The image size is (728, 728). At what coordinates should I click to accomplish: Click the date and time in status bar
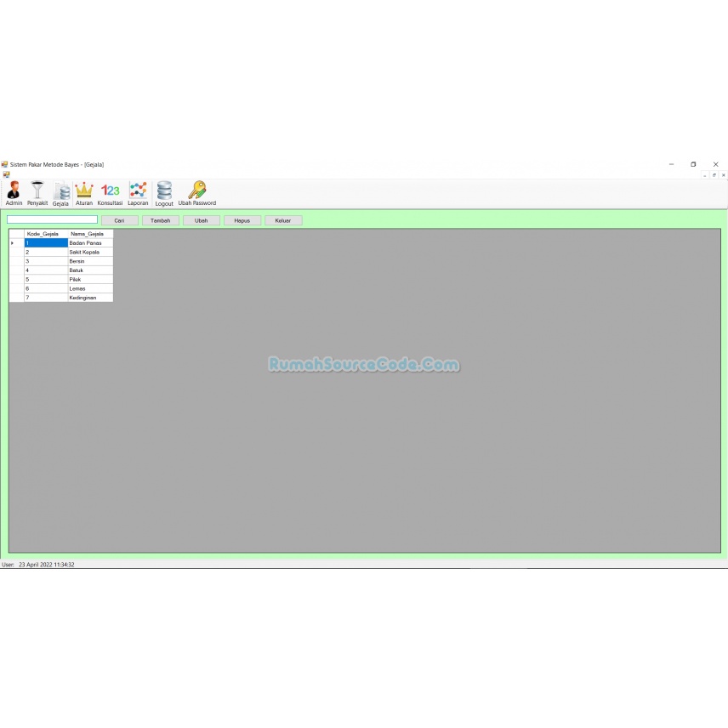point(47,565)
